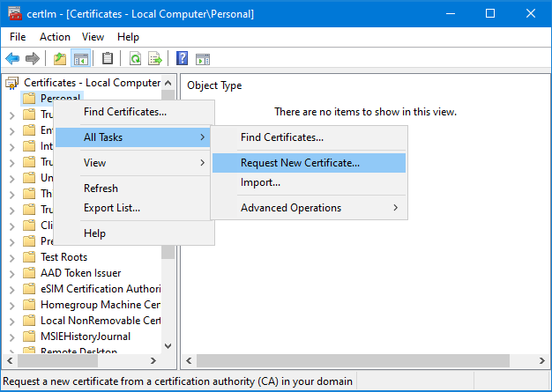Toggle the Show/Hide Console Tree icon
The image size is (552, 392).
tap(81, 59)
